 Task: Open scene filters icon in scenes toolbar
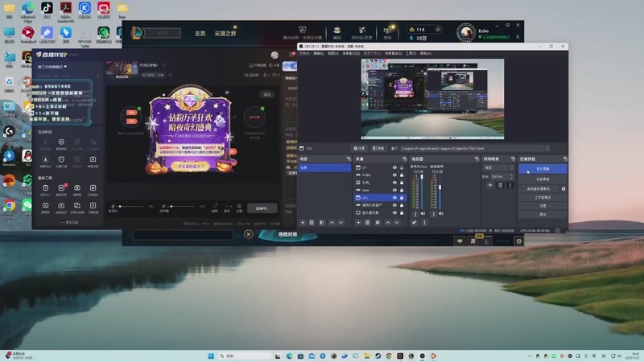click(x=321, y=223)
